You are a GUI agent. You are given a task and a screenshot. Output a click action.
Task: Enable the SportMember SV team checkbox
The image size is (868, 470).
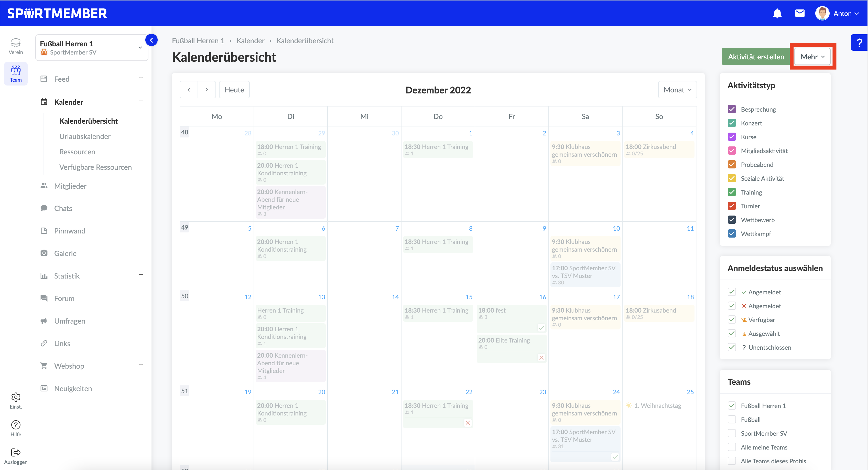pos(732,433)
